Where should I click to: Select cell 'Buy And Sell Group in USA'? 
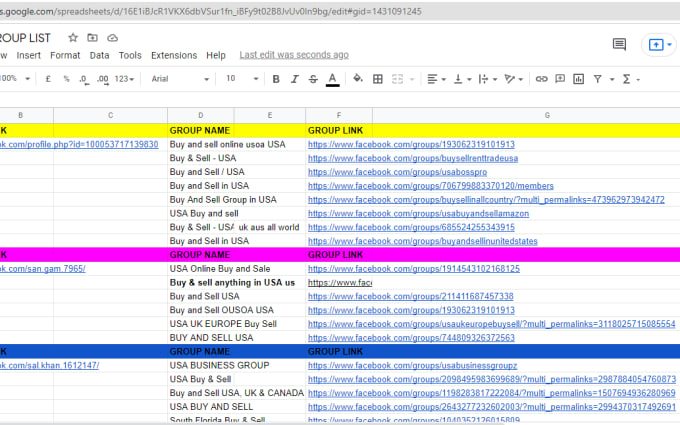pyautogui.click(x=223, y=199)
